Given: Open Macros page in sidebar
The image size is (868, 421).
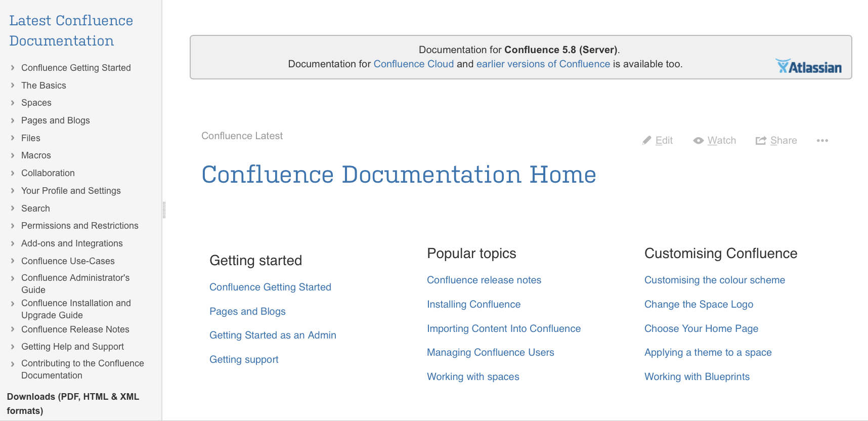Looking at the screenshot, I should (36, 155).
